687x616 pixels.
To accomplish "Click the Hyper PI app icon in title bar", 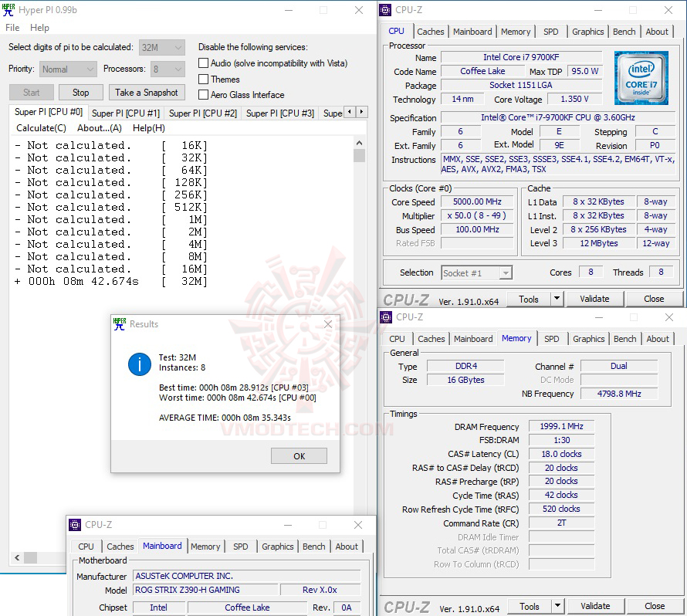I will click(x=8, y=9).
